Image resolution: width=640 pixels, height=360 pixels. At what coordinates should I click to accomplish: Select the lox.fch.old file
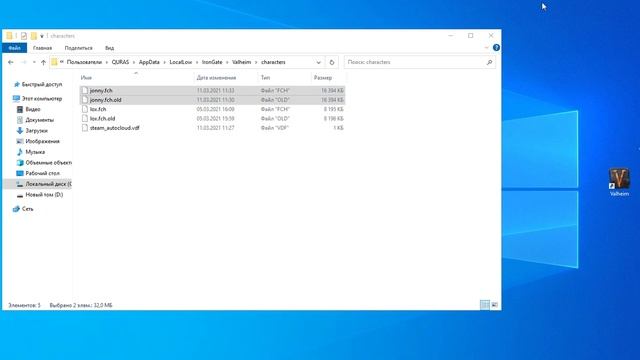212,118
